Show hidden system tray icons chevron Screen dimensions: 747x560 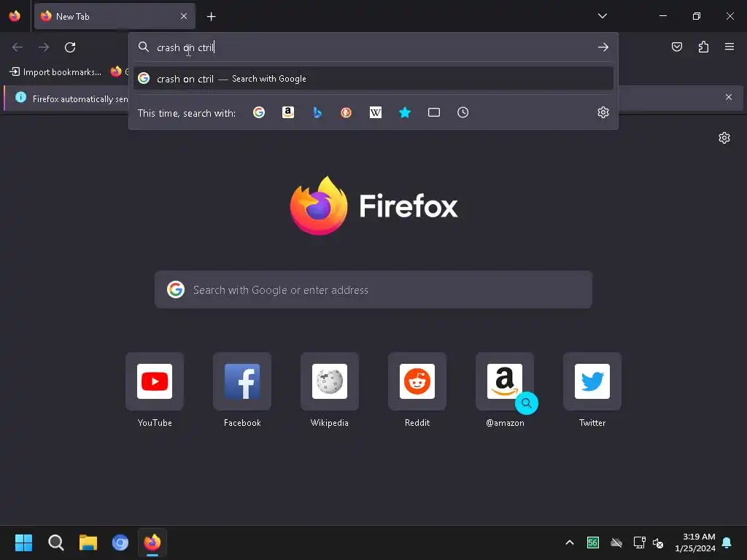click(x=569, y=542)
